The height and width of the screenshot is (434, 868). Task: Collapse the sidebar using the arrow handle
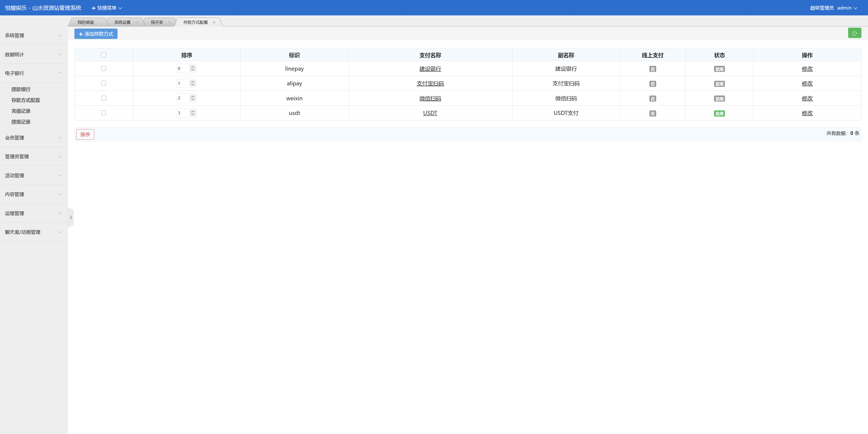[x=71, y=217]
